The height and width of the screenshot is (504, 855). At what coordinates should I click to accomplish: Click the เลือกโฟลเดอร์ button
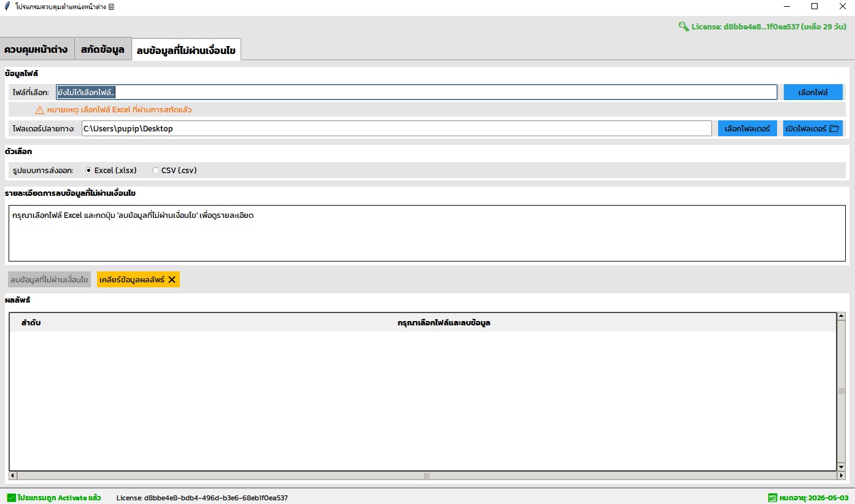pos(747,128)
